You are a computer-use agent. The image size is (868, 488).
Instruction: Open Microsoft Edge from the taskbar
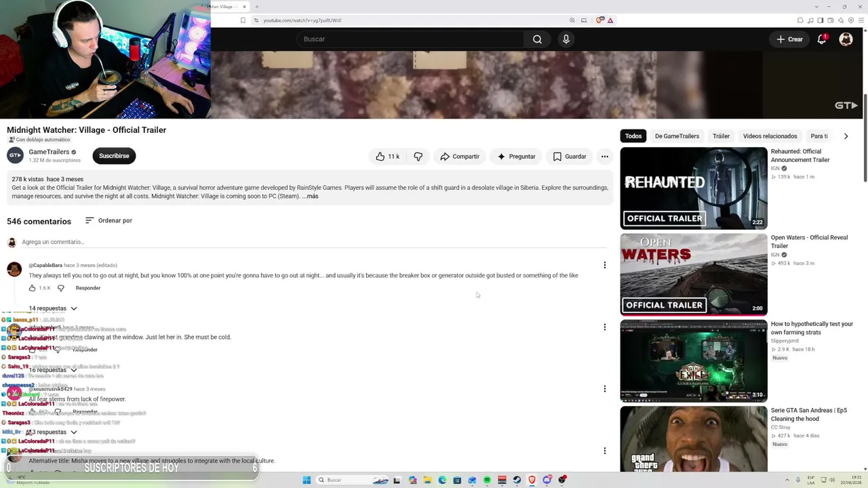[x=442, y=481]
